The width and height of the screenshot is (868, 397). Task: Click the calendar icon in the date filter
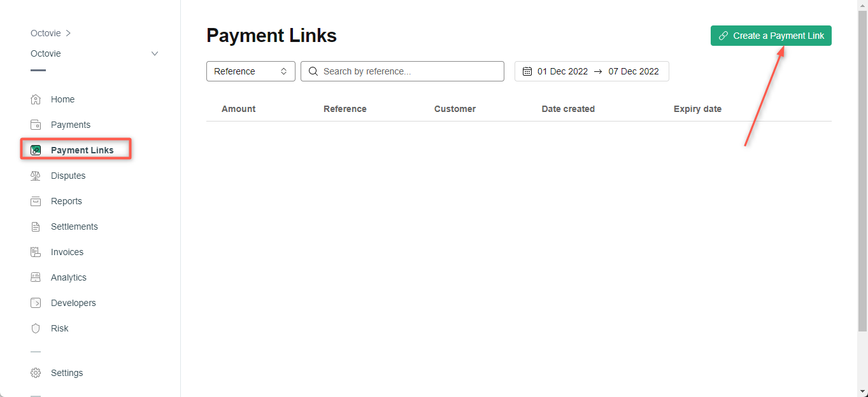[527, 71]
